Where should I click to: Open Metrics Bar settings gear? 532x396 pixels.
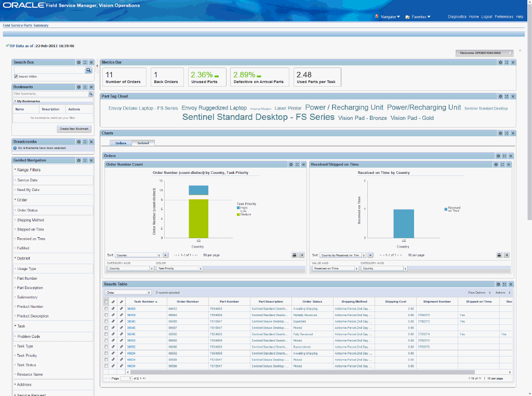tap(500, 62)
